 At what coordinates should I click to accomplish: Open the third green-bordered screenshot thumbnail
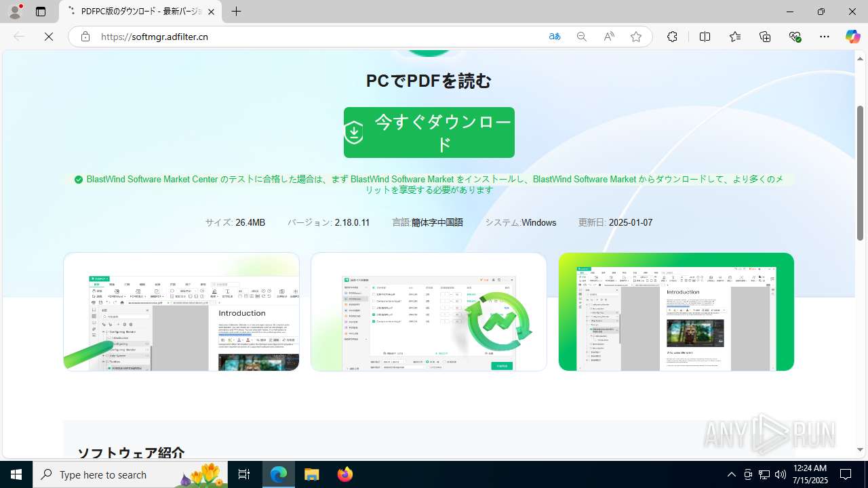[x=676, y=312]
